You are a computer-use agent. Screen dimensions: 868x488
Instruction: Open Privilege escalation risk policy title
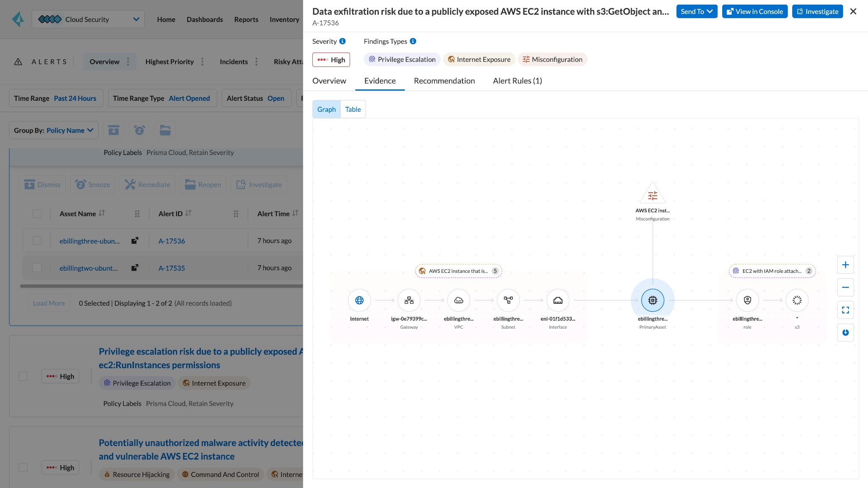(x=201, y=358)
